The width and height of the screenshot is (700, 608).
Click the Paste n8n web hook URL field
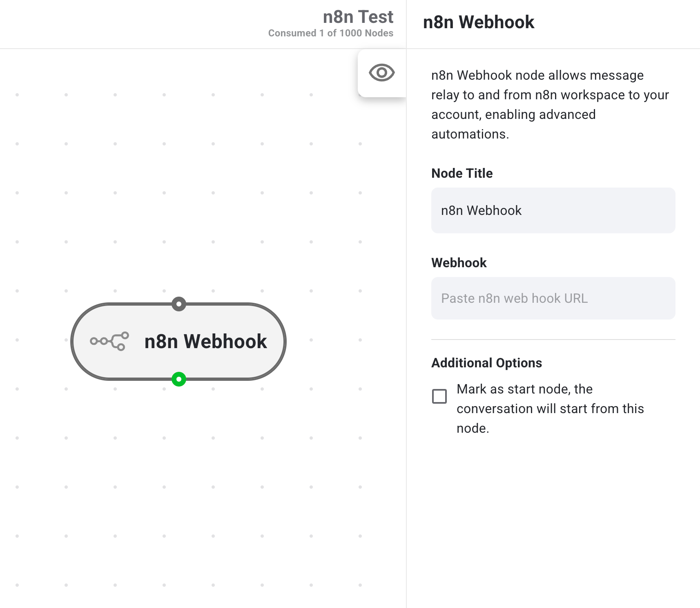(553, 298)
